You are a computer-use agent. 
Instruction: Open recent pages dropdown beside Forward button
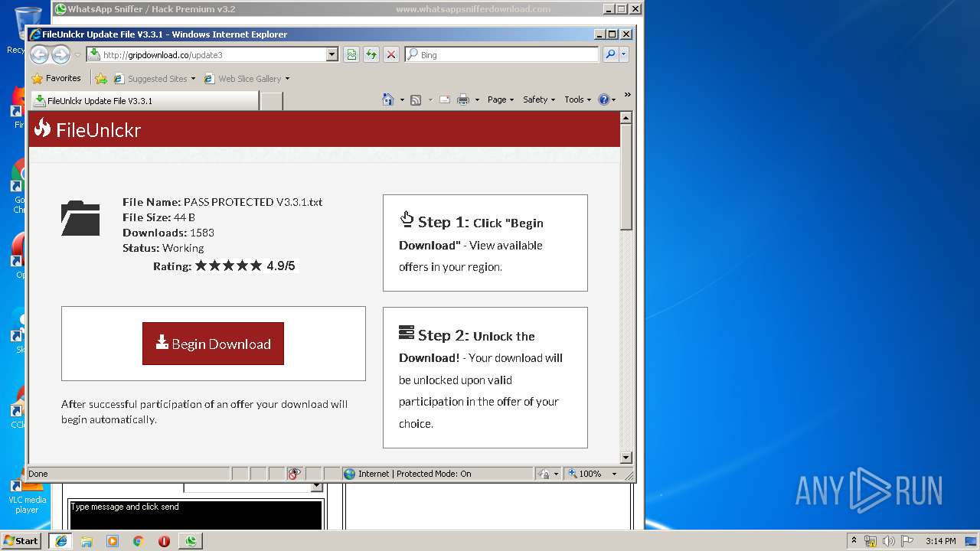coord(77,55)
